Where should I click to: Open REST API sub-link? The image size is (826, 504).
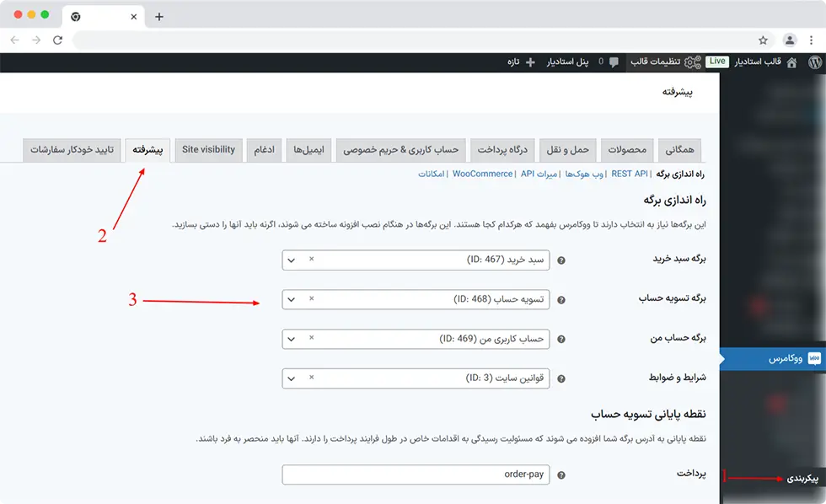(630, 174)
